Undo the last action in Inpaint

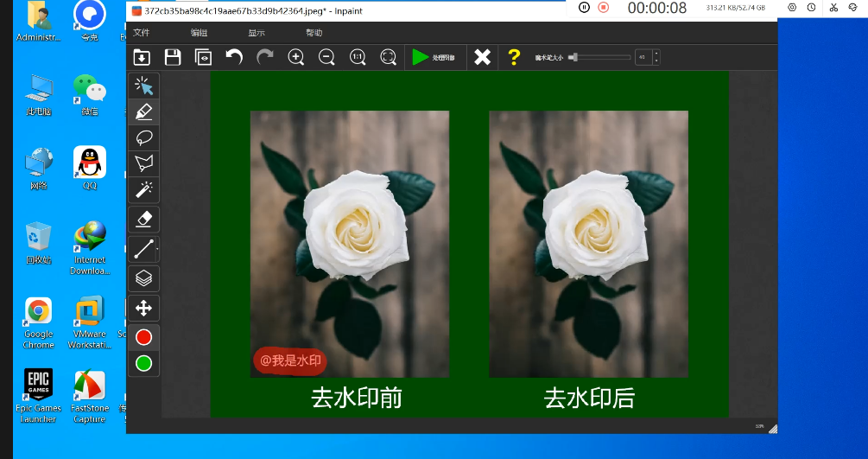pos(234,57)
